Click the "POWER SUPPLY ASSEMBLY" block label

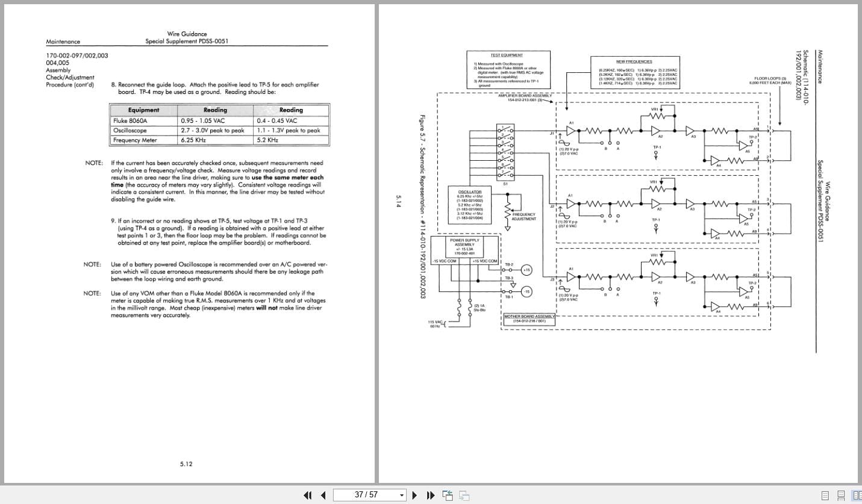coord(464,243)
